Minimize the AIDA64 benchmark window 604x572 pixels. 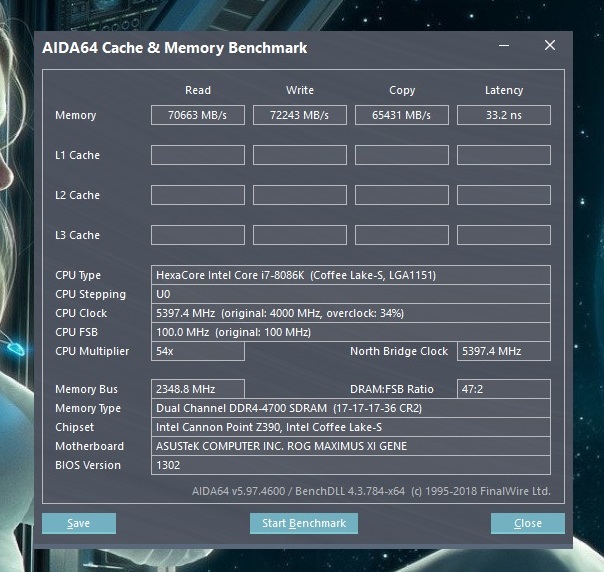click(x=504, y=45)
